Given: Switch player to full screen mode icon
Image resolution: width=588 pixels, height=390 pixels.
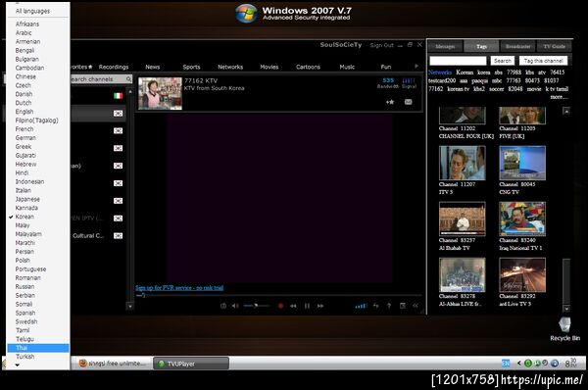Looking at the screenshot, I should click(403, 306).
